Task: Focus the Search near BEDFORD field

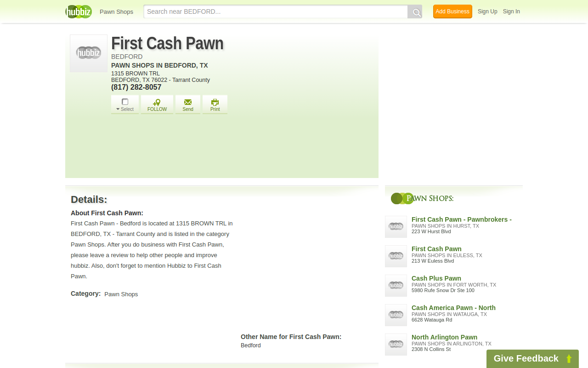Action: point(276,12)
